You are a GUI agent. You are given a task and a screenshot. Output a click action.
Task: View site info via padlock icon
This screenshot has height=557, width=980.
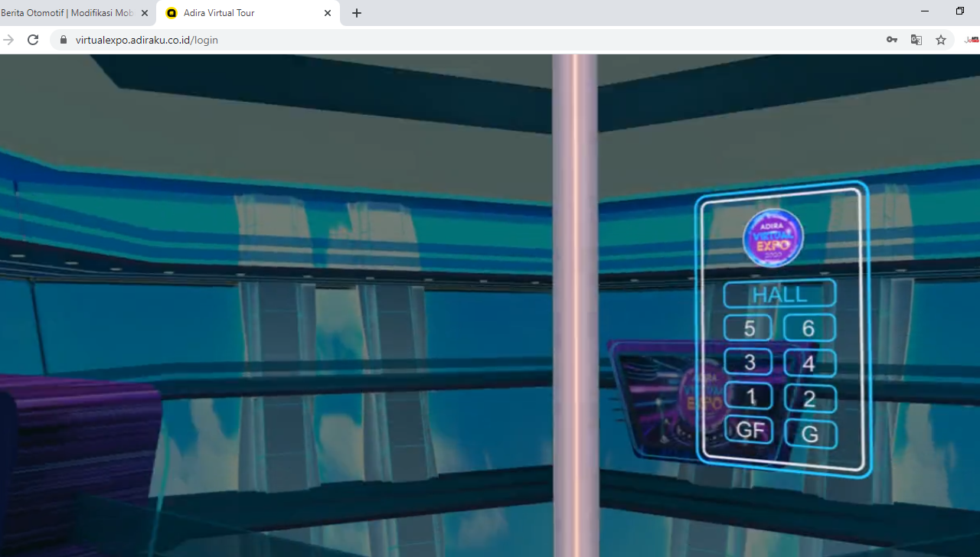point(63,40)
